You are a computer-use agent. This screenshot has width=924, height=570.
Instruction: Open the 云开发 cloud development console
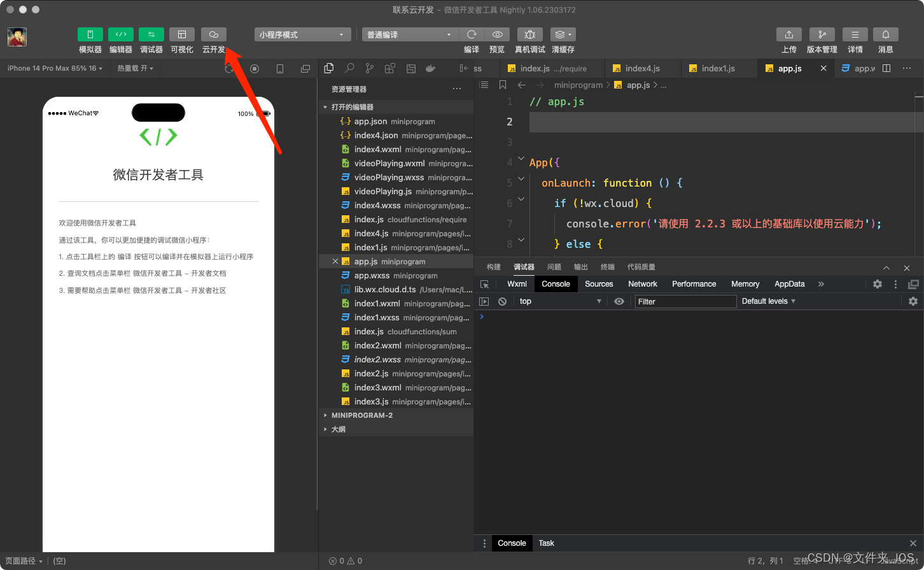(x=214, y=34)
